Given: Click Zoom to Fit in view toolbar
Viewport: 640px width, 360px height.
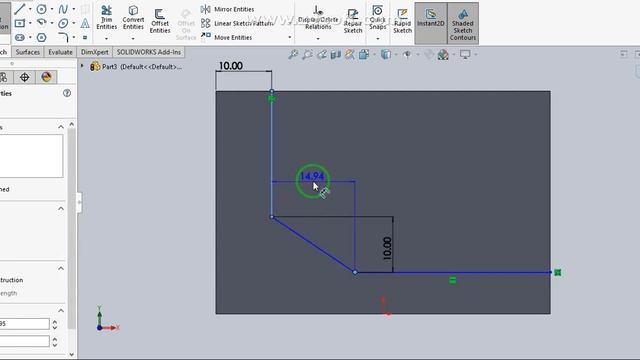Looking at the screenshot, I should (293, 54).
